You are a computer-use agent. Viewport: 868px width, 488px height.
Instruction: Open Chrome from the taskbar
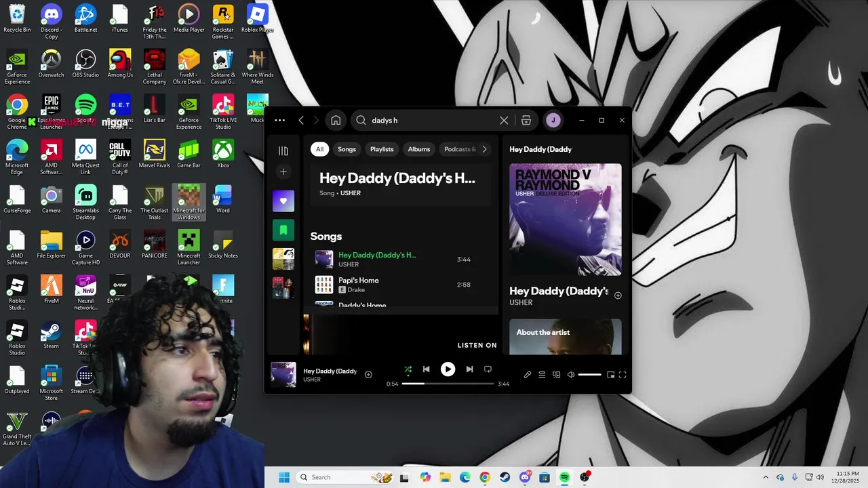[485, 477]
